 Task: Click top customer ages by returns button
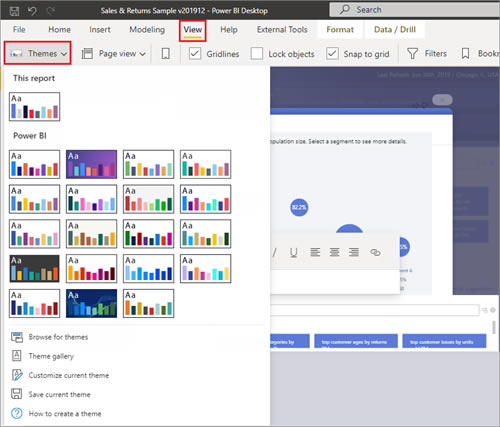[x=356, y=341]
